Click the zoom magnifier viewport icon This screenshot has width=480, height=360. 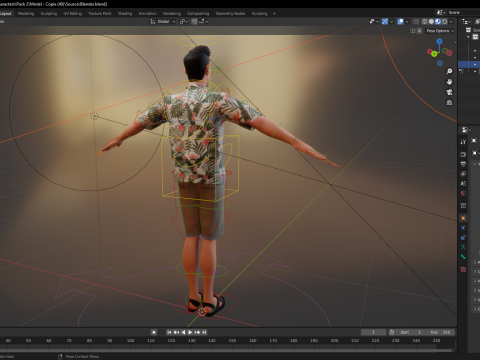pyautogui.click(x=449, y=71)
